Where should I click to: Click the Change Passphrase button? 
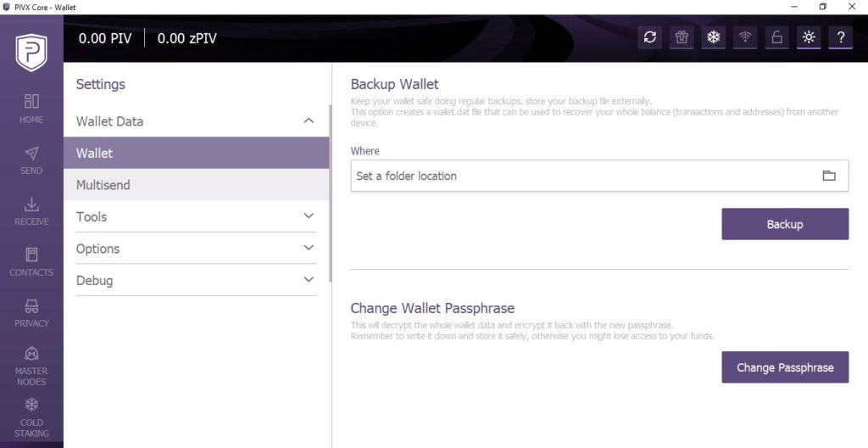785,367
